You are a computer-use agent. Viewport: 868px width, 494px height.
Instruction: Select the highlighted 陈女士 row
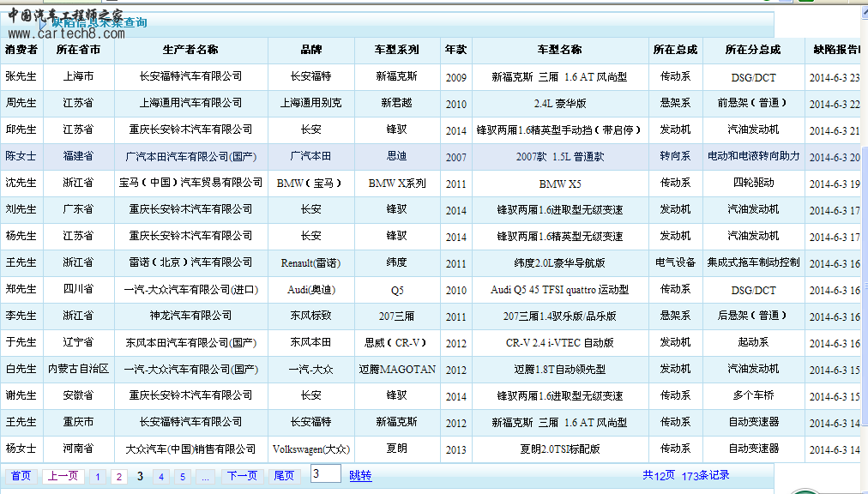click(x=431, y=157)
